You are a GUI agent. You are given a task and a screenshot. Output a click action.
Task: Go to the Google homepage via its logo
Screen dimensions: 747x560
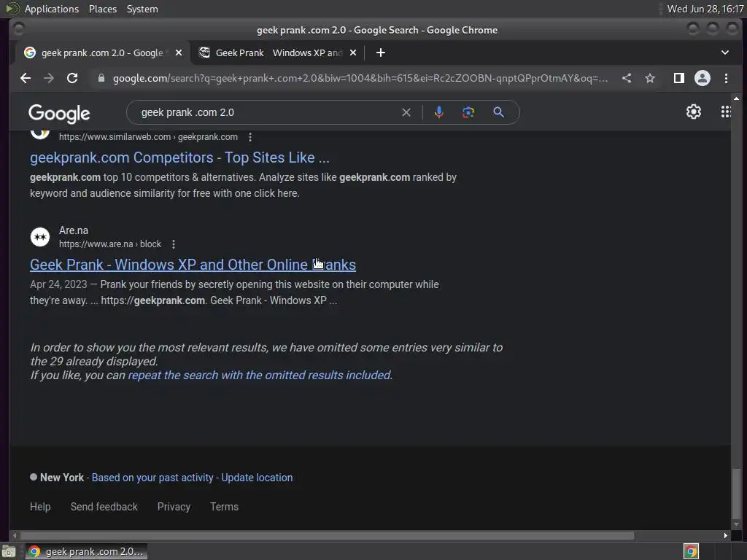[59, 113]
